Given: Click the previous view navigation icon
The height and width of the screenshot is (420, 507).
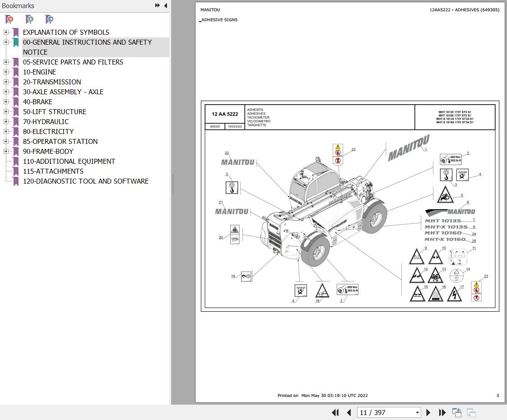Looking at the screenshot, I should click(x=457, y=413).
